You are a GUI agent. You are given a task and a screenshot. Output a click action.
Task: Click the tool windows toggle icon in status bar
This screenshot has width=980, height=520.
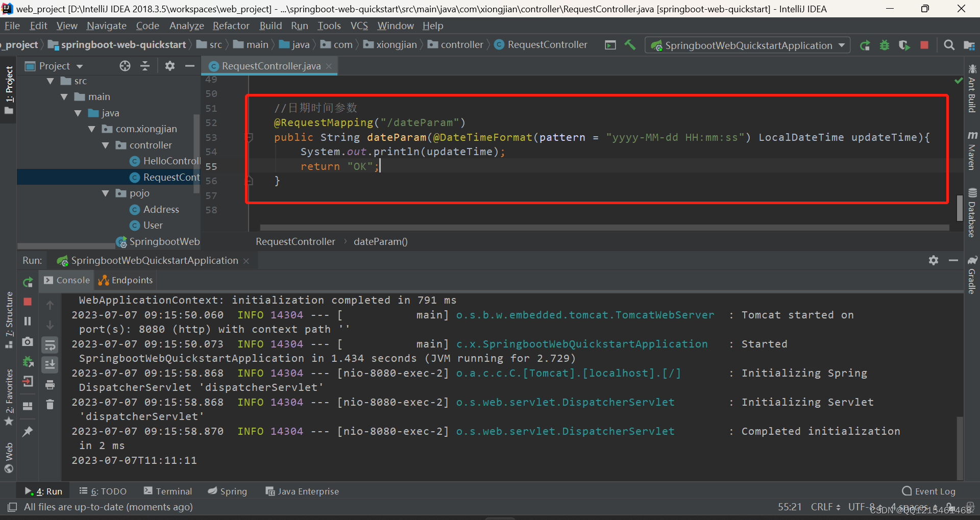[12, 507]
